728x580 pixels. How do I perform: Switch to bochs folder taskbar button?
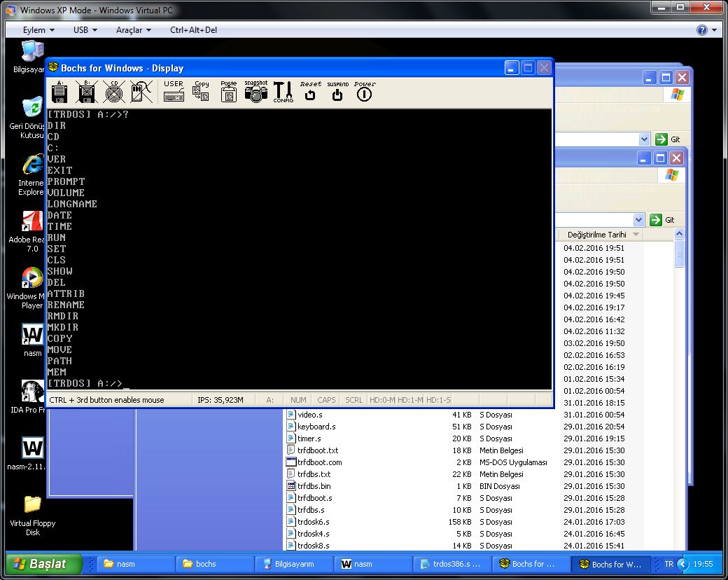coord(214,564)
